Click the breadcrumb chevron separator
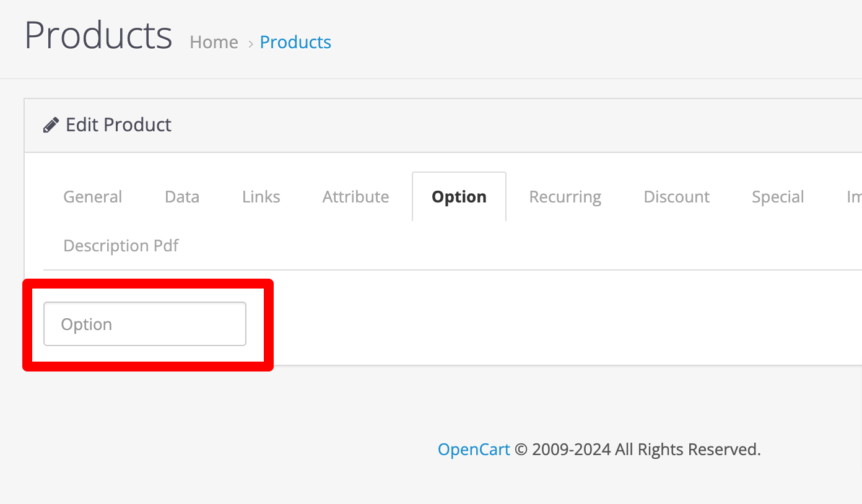 tap(250, 43)
